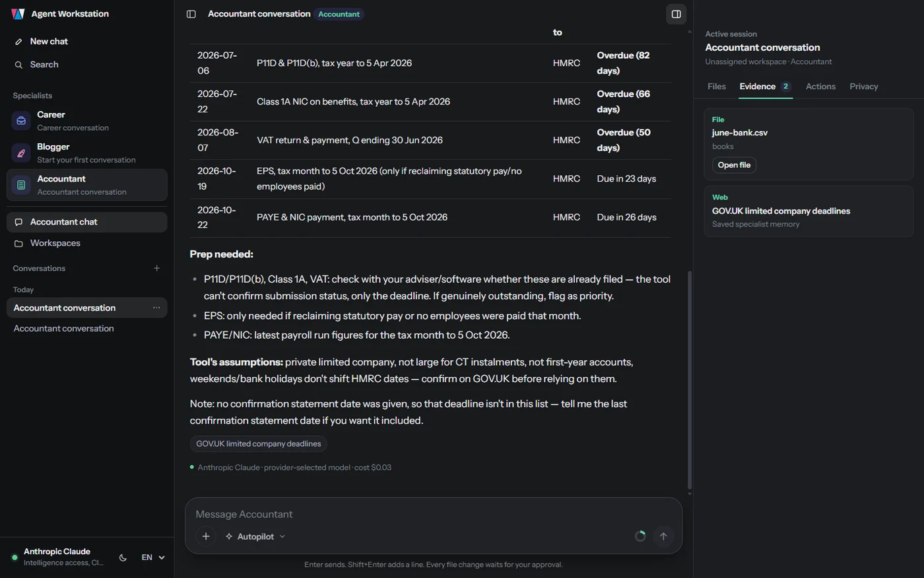This screenshot has height=578, width=924.
Task: Click the Accountant tag beside the conversation title
Action: click(x=339, y=14)
